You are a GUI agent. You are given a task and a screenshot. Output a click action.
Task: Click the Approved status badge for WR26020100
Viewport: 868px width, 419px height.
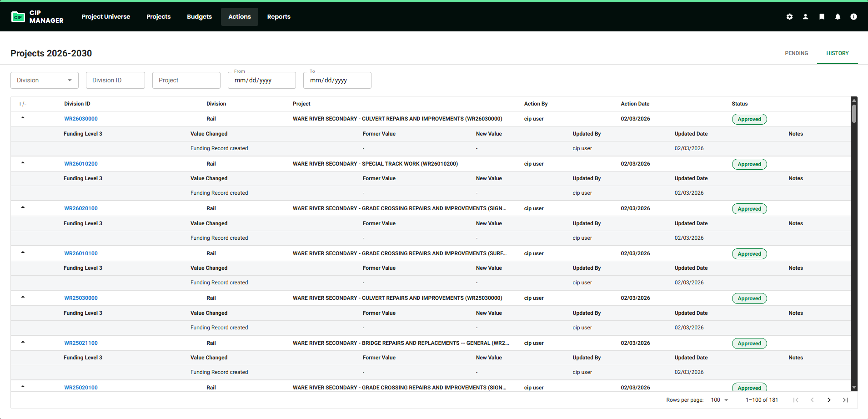(749, 208)
